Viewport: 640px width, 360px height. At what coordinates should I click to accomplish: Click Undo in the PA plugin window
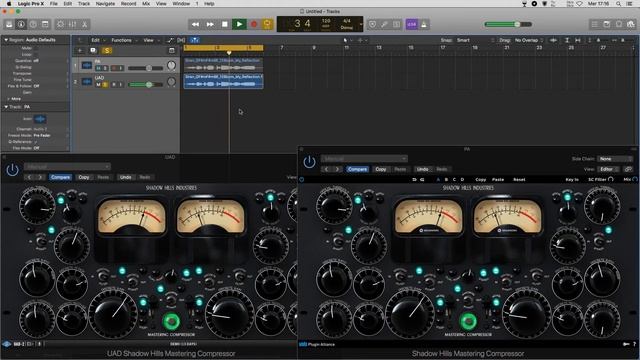tap(422, 169)
